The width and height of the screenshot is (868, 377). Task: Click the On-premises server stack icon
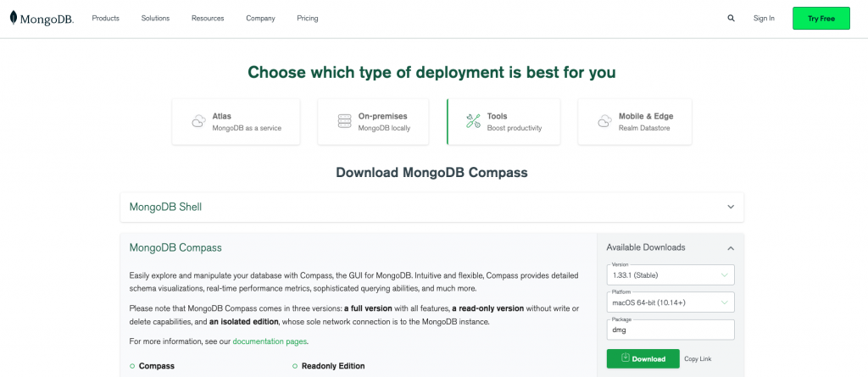344,122
